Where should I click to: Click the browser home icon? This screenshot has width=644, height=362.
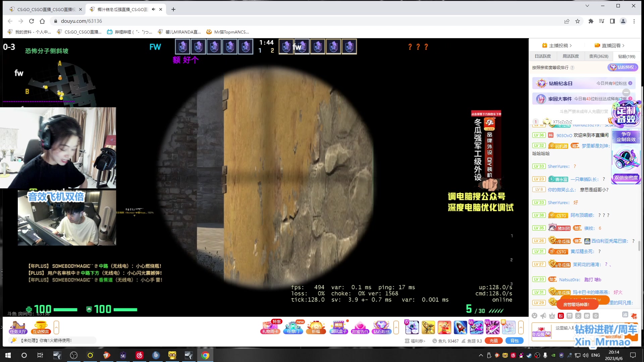(x=42, y=21)
